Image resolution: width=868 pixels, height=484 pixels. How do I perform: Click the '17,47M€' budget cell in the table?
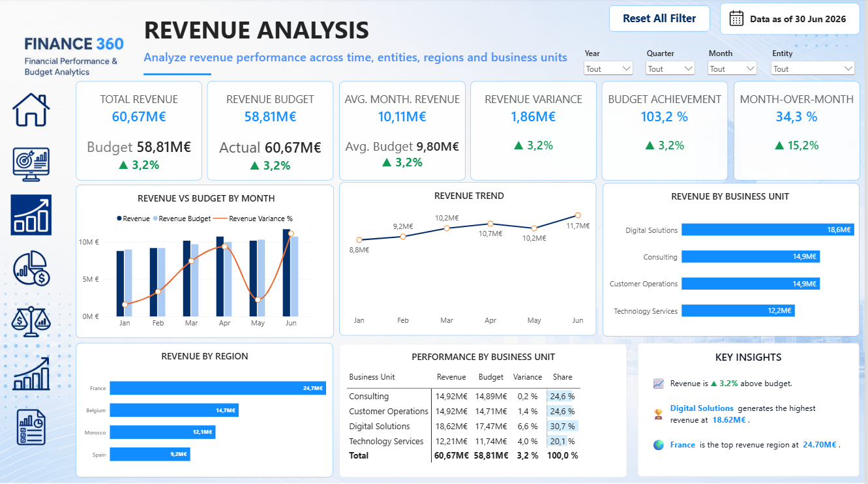click(492, 427)
